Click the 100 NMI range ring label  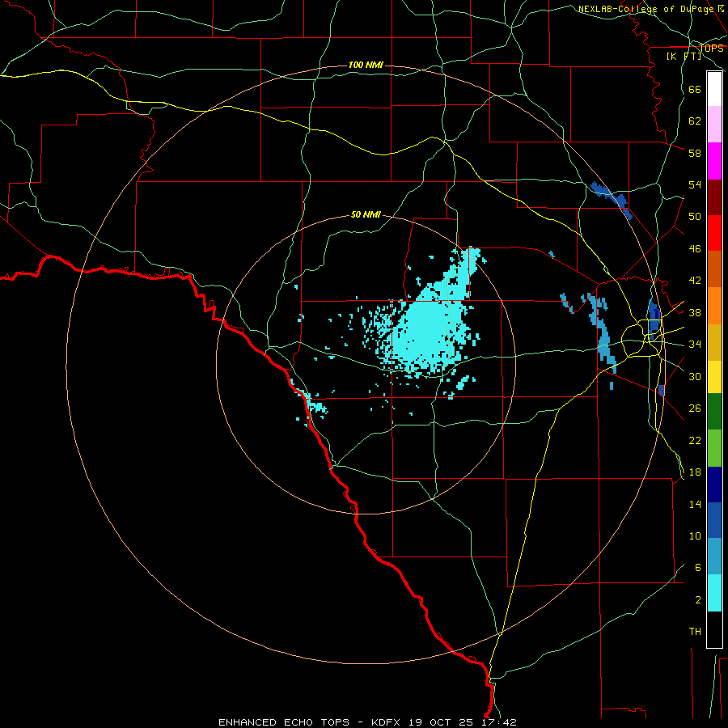click(366, 65)
